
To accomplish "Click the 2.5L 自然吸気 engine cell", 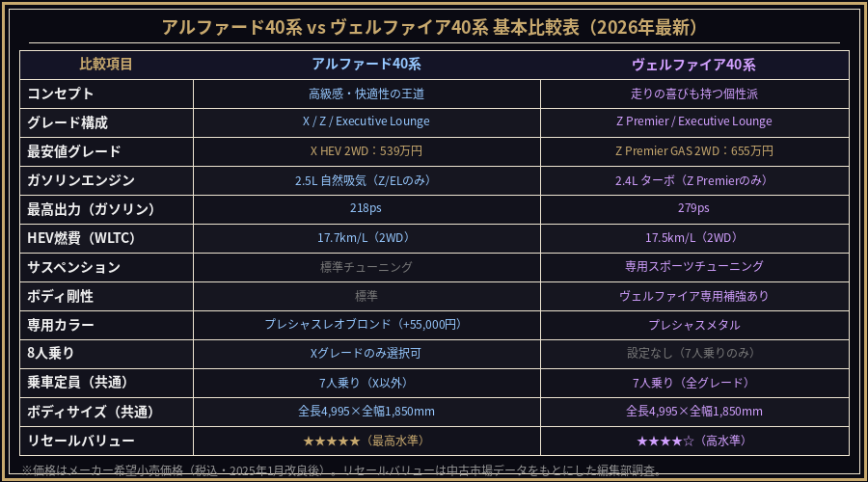I will click(x=366, y=180).
